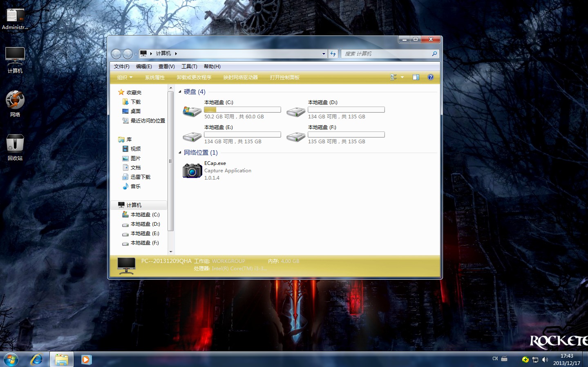The image size is (588, 367).
Task: Click 映射网络驱动器 in the toolbar
Action: click(241, 77)
